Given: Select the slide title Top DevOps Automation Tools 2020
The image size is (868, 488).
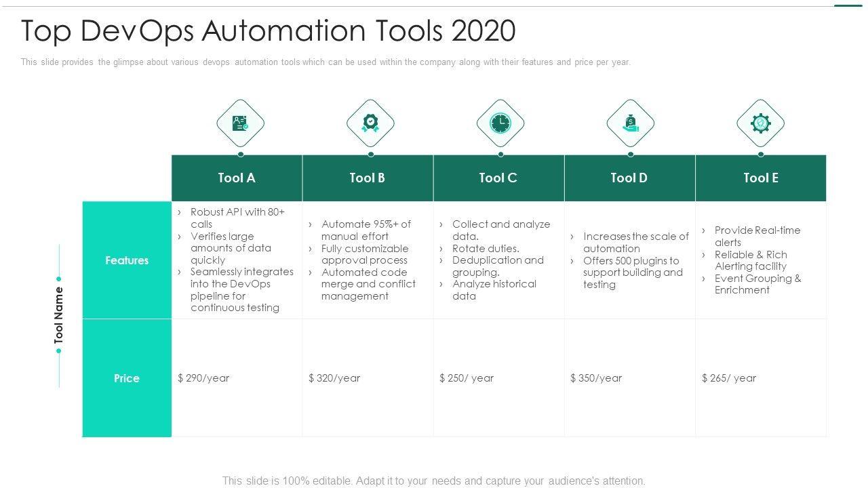Looking at the screenshot, I should 269,31.
